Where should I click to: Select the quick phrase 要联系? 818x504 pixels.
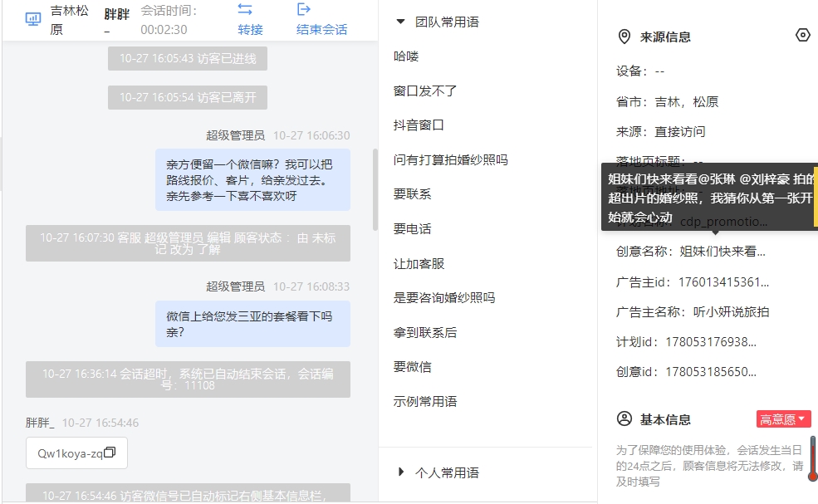coord(412,194)
